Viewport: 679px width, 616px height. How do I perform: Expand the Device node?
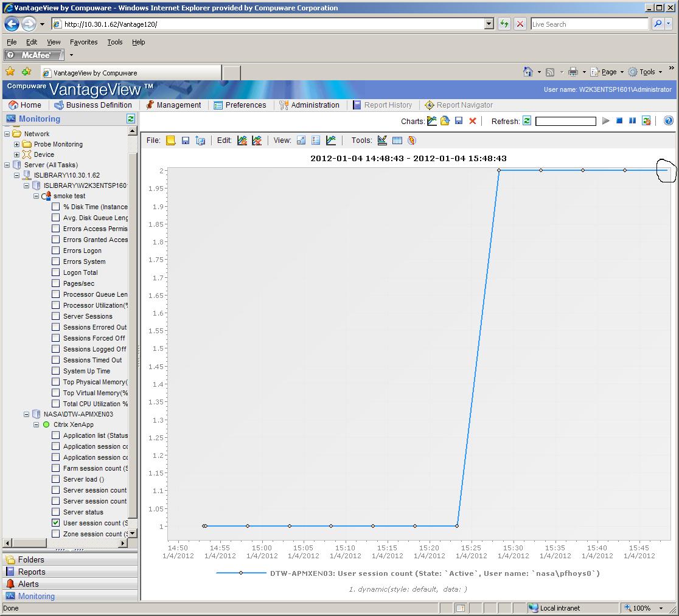click(x=16, y=154)
